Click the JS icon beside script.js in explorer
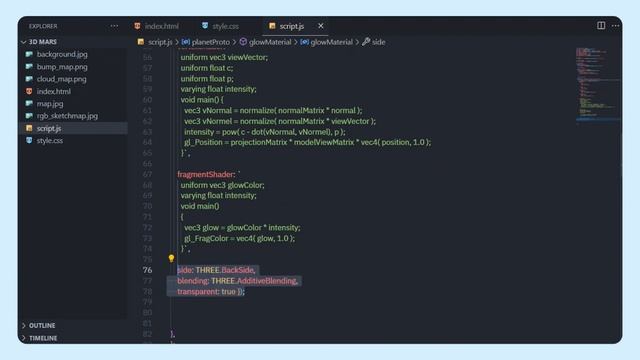The width and height of the screenshot is (640, 360). click(x=29, y=128)
